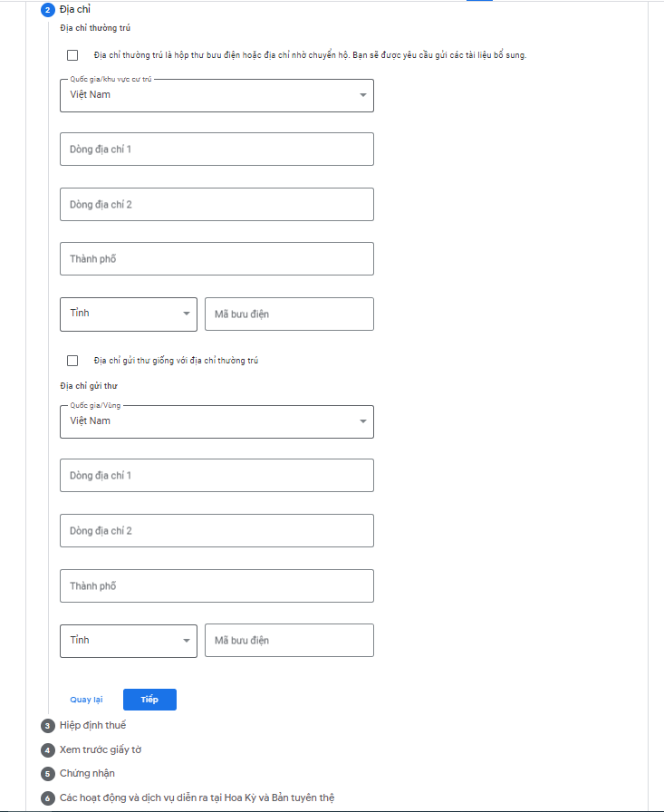The width and height of the screenshot is (664, 812).
Task: Expand the permanent address Tỉnh dropdown
Action: tap(128, 314)
